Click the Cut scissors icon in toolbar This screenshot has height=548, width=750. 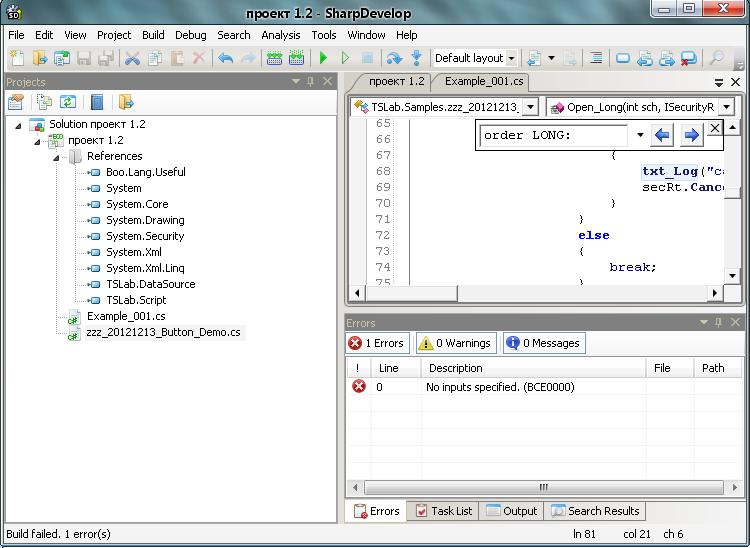[x=132, y=59]
